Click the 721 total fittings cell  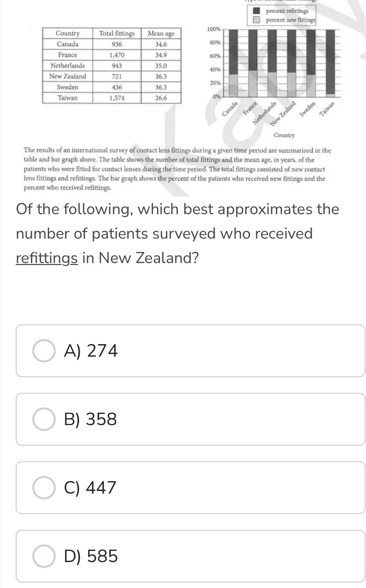(x=117, y=76)
